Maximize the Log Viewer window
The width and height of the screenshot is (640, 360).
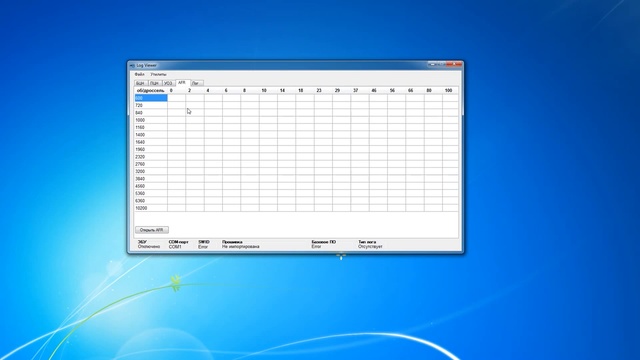coord(442,64)
